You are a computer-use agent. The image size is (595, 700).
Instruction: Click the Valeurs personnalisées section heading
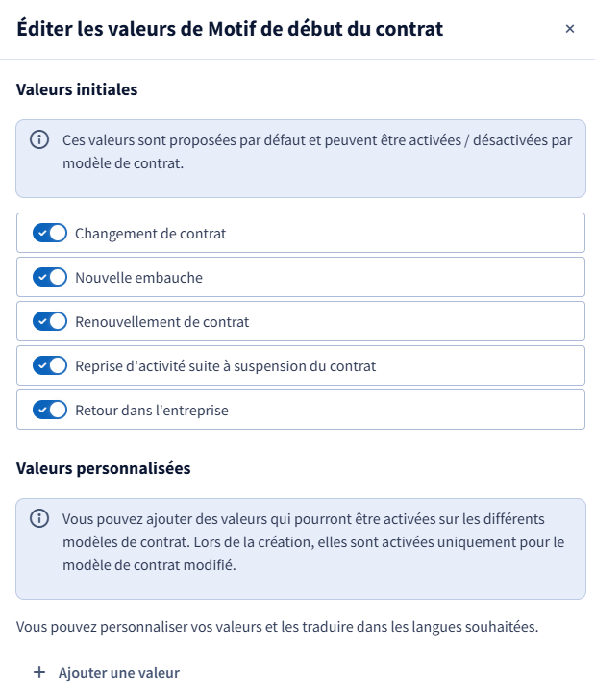click(104, 469)
